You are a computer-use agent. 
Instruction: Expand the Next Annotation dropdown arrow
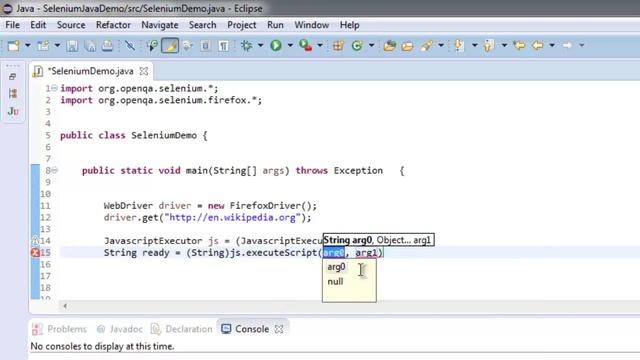(x=474, y=45)
